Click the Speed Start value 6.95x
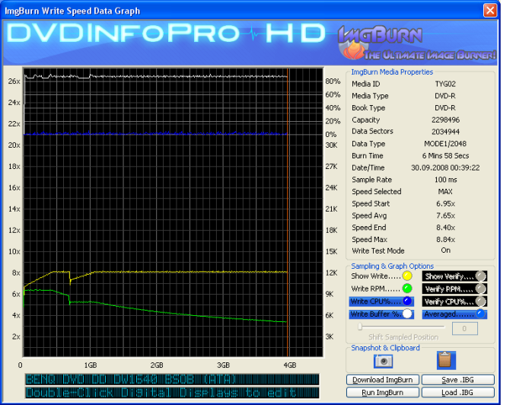Screen dimensions: 532x405 pyautogui.click(x=445, y=204)
